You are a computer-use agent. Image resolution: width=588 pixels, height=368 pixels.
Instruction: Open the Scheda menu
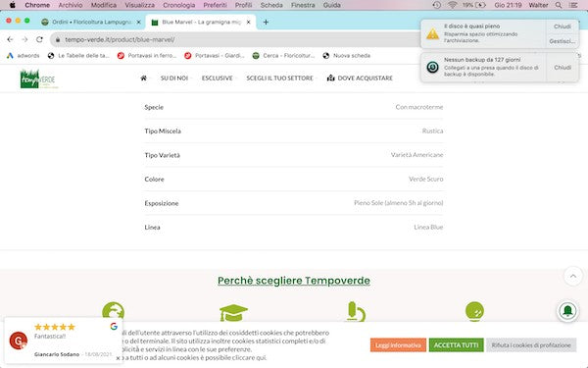271,5
